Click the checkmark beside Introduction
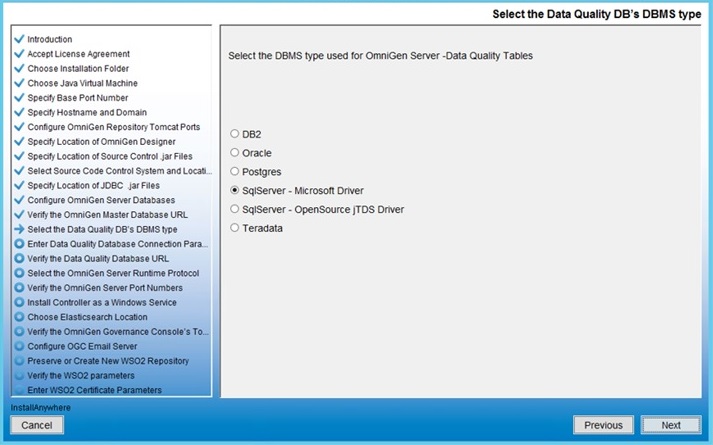Image resolution: width=713 pixels, height=445 pixels. (x=19, y=39)
